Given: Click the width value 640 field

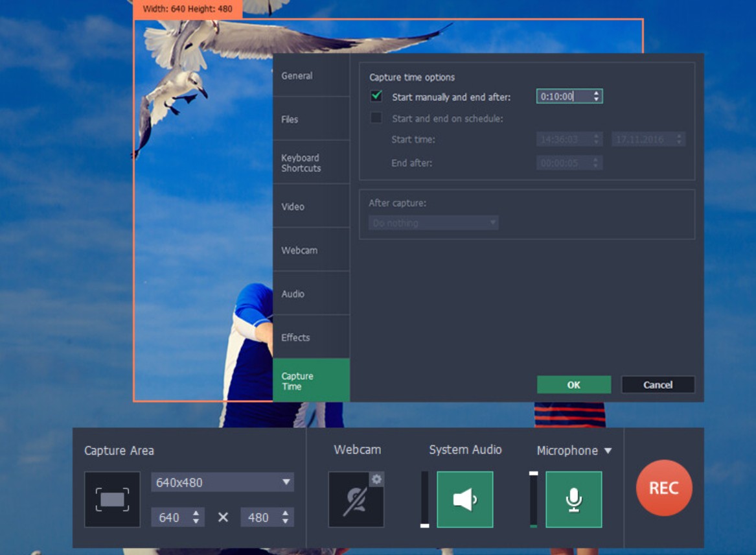Looking at the screenshot, I should coord(170,517).
